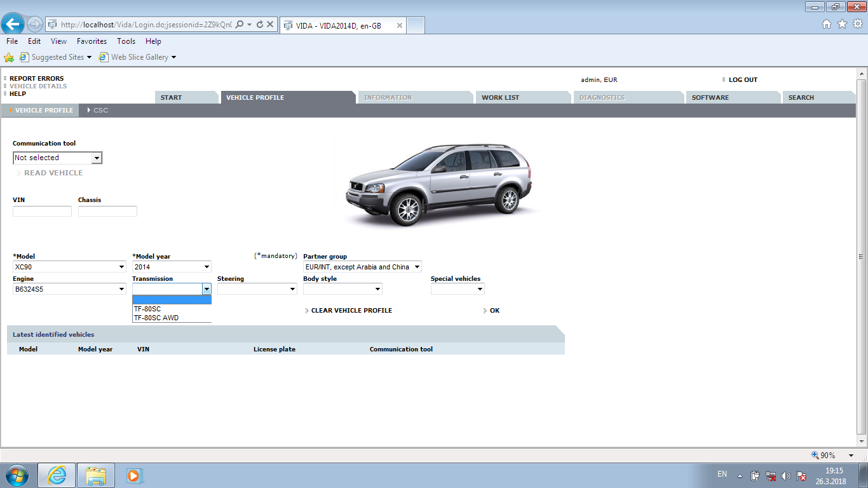Click the License plate column header
Image resolution: width=868 pixels, height=488 pixels.
[275, 349]
